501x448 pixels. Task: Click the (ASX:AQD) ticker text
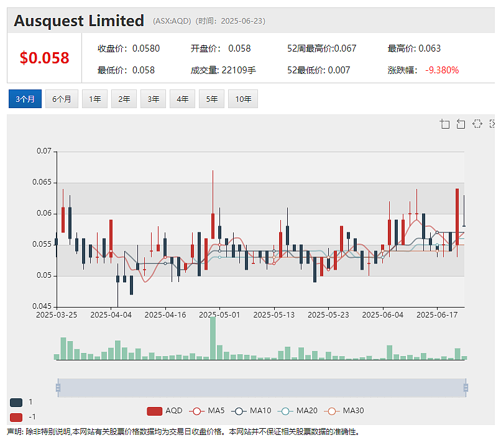172,21
